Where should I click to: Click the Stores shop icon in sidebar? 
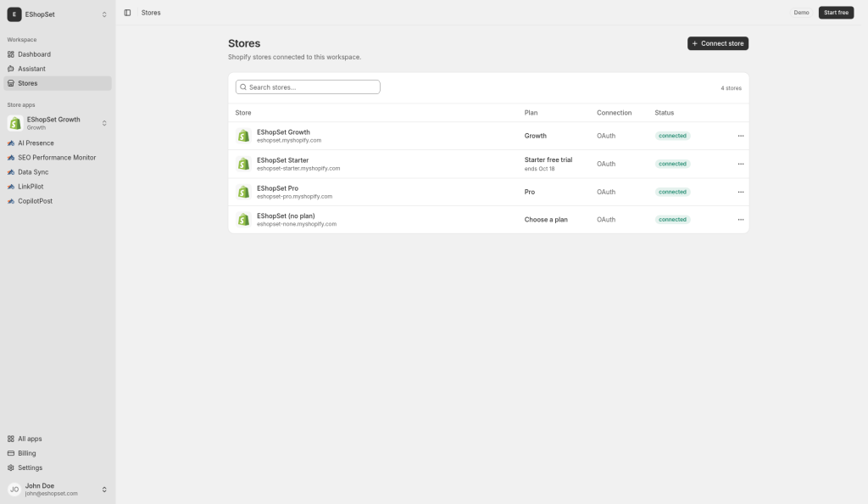[10, 83]
